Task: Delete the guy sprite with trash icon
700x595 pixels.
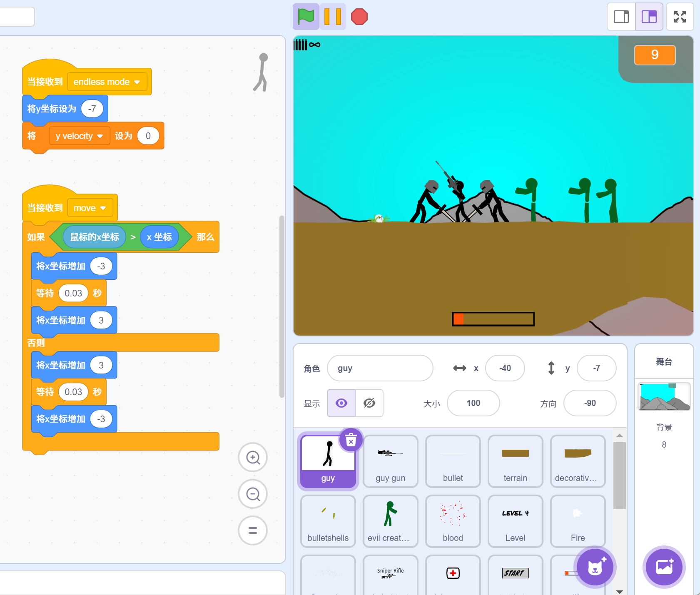Action: point(351,440)
